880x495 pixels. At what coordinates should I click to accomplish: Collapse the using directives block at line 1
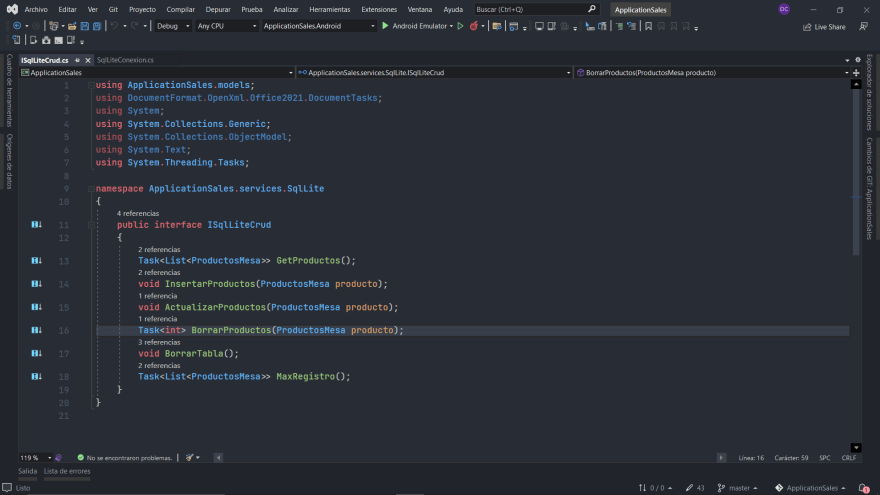pos(91,85)
